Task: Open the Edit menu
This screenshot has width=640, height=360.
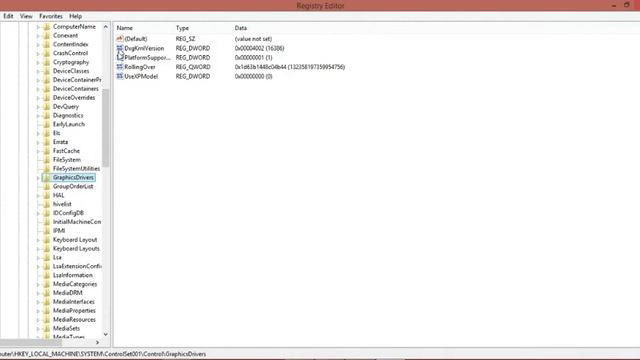Action: (x=8, y=16)
